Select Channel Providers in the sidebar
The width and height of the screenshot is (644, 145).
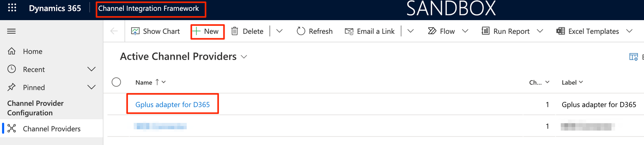pos(52,128)
